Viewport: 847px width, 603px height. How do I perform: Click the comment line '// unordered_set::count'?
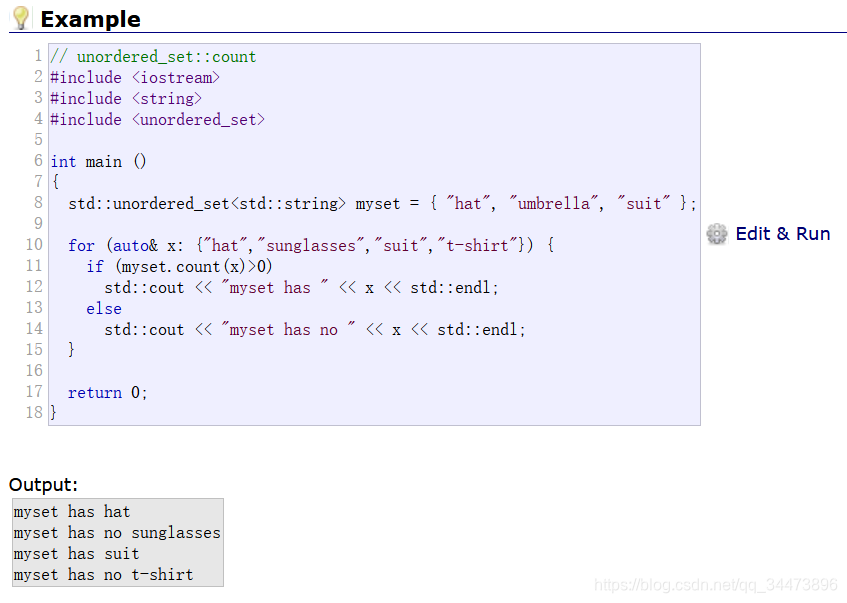pos(153,57)
